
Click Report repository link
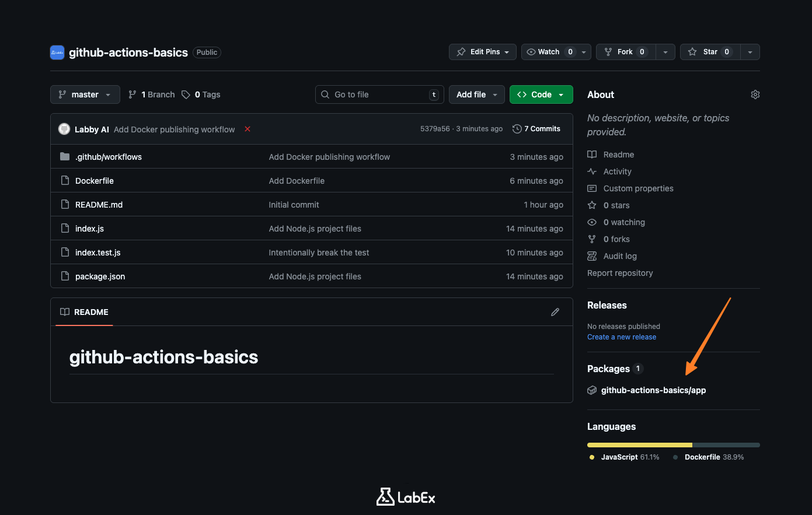pos(620,273)
